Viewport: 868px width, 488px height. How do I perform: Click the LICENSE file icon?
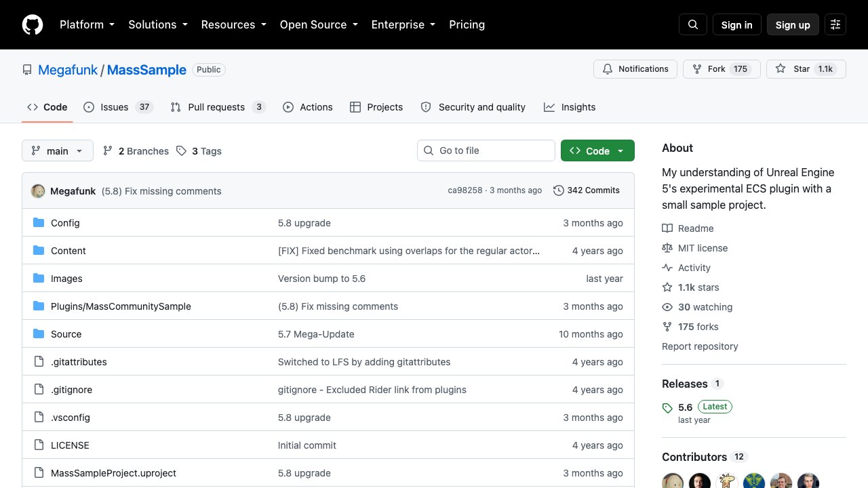[39, 445]
